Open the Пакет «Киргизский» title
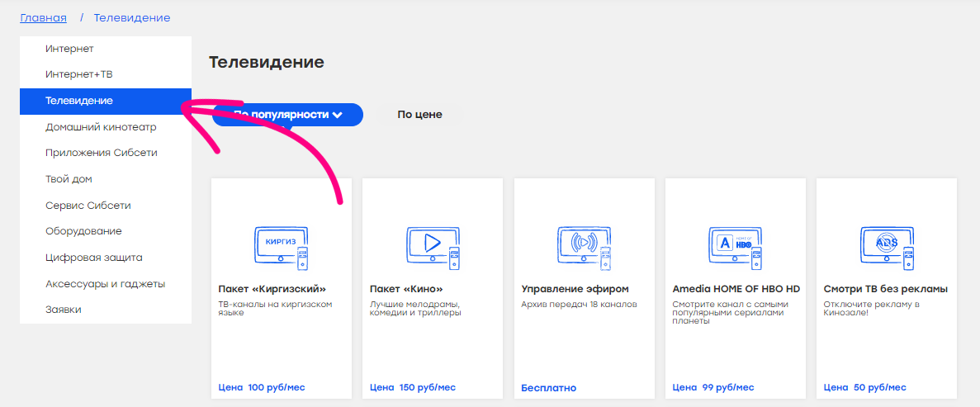This screenshot has width=980, height=407. [272, 289]
